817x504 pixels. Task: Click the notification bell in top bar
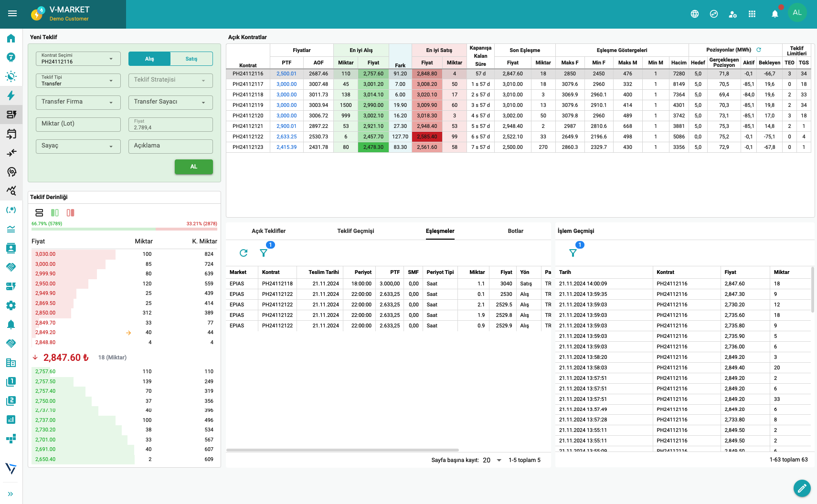click(775, 14)
